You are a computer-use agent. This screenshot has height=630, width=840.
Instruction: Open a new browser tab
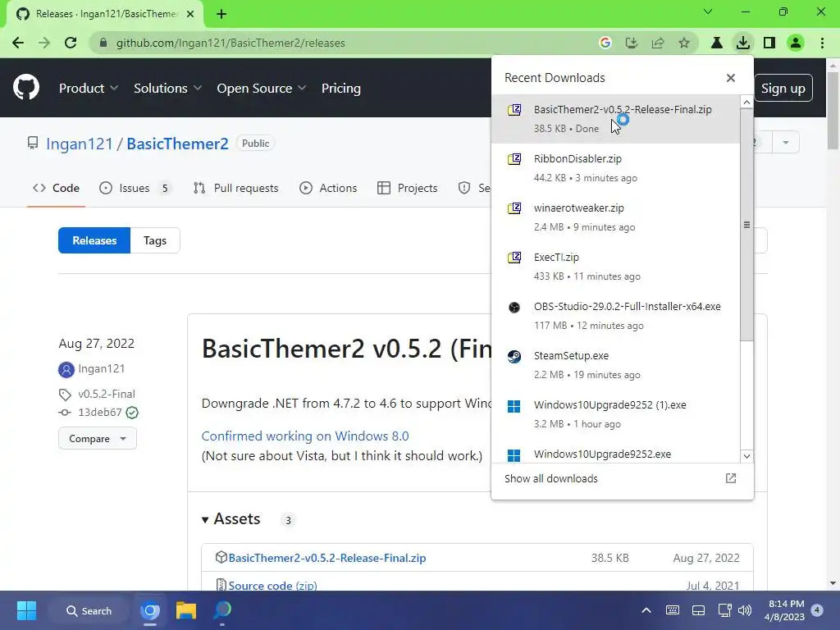coord(221,14)
